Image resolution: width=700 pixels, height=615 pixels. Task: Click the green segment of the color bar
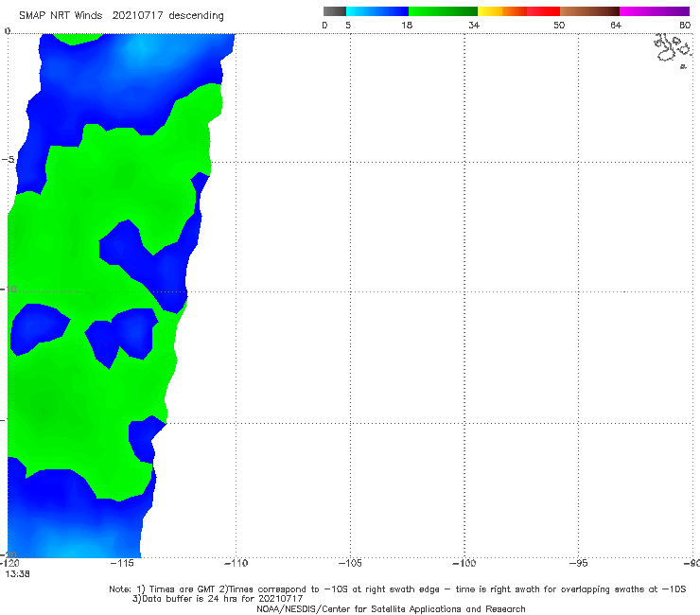point(443,11)
